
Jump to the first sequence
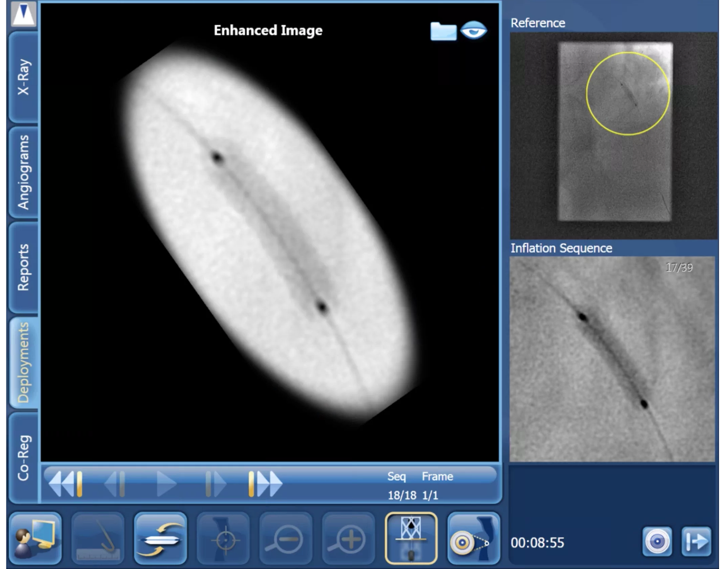point(65,484)
